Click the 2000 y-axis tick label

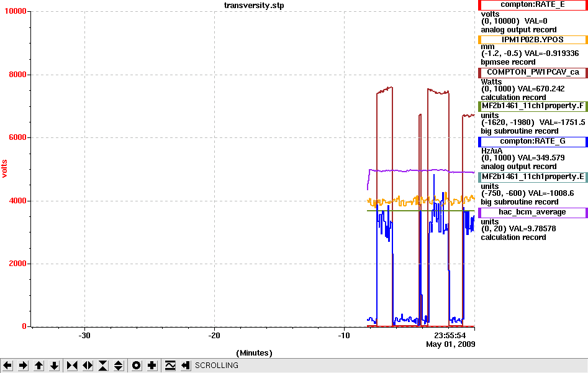click(17, 264)
